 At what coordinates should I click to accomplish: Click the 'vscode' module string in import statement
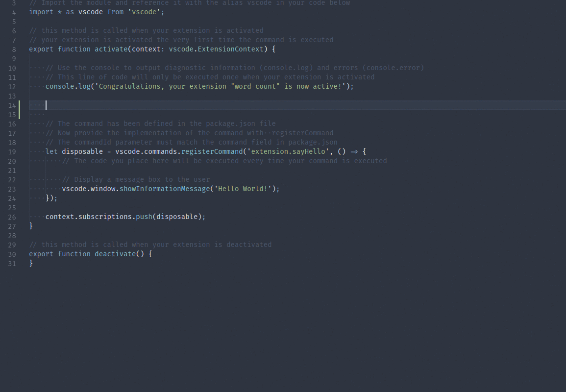pos(145,11)
